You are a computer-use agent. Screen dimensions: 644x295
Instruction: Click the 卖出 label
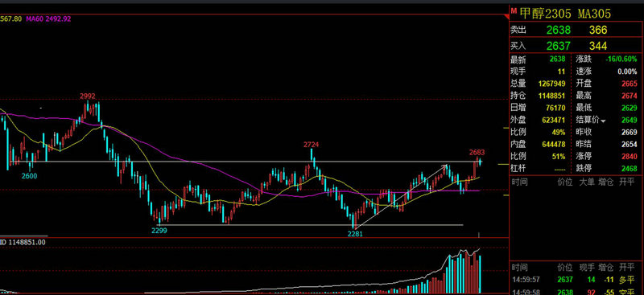(x=518, y=30)
